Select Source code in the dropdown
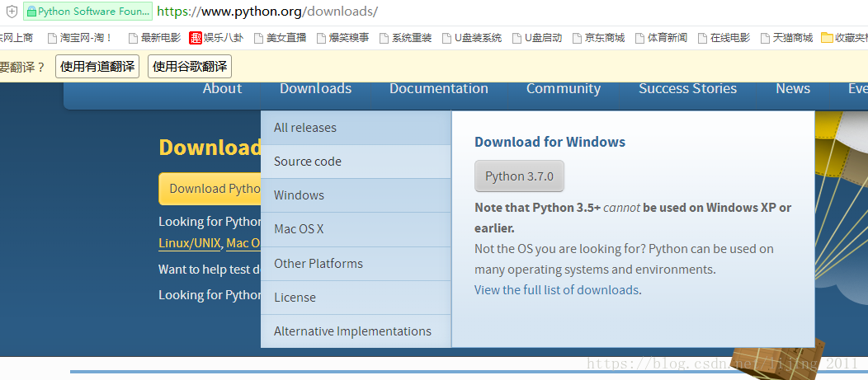The width and height of the screenshot is (868, 380). pos(356,162)
